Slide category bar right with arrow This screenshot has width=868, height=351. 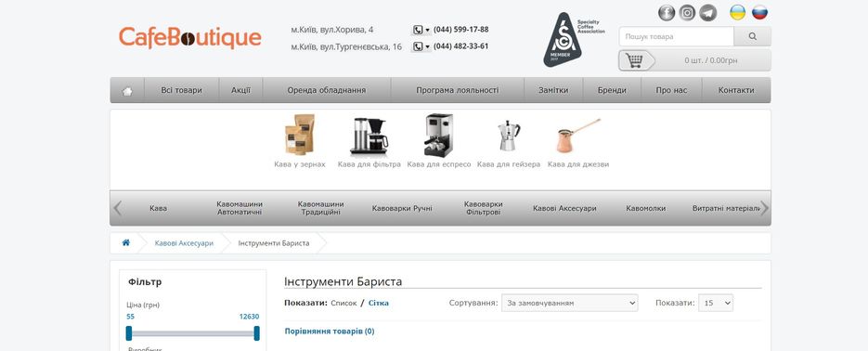(764, 208)
